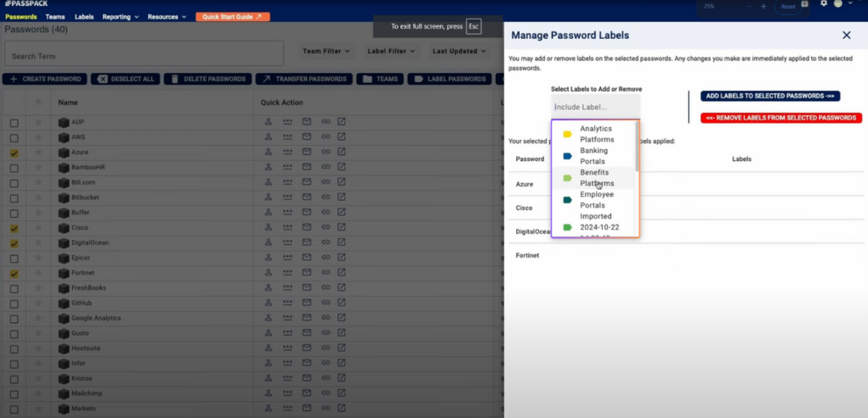Click the Delete Passwords button

[x=208, y=79]
